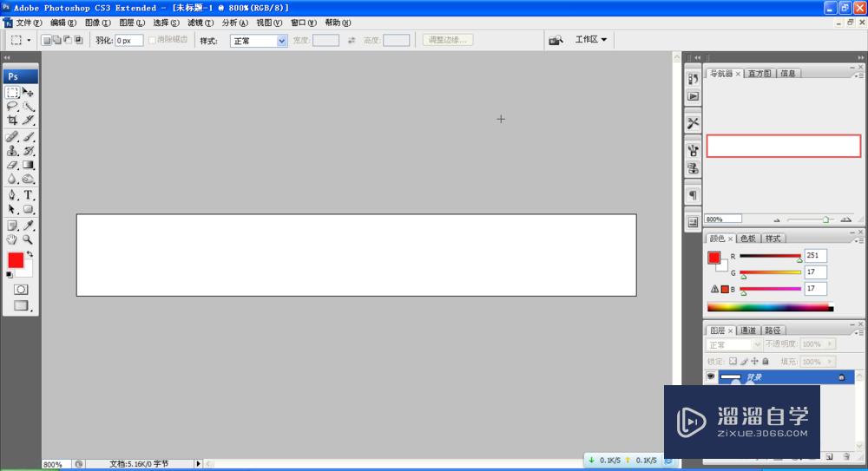Toggle Quick Mask mode
Image resolution: width=868 pixels, height=471 pixels.
[21, 290]
